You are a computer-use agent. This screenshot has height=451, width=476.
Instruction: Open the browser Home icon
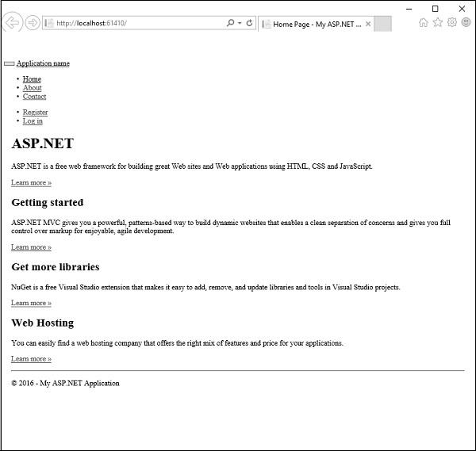423,22
